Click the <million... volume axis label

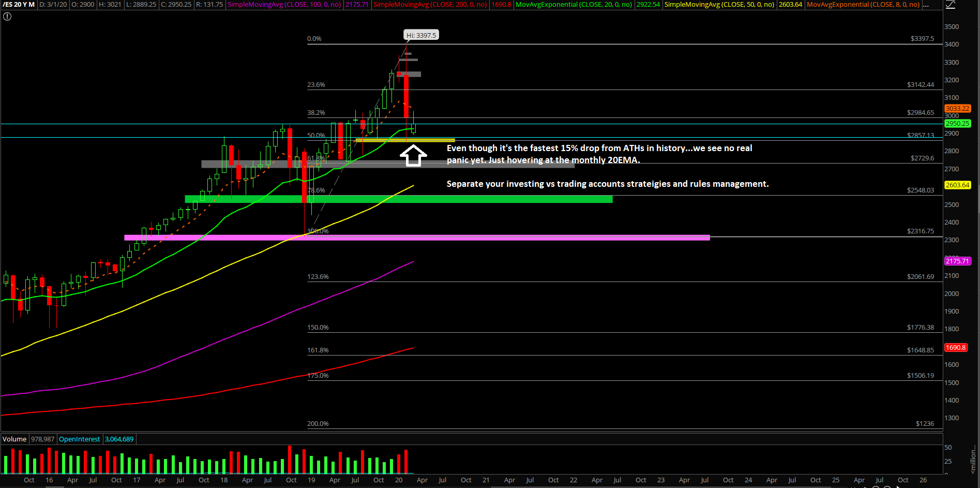(973, 460)
